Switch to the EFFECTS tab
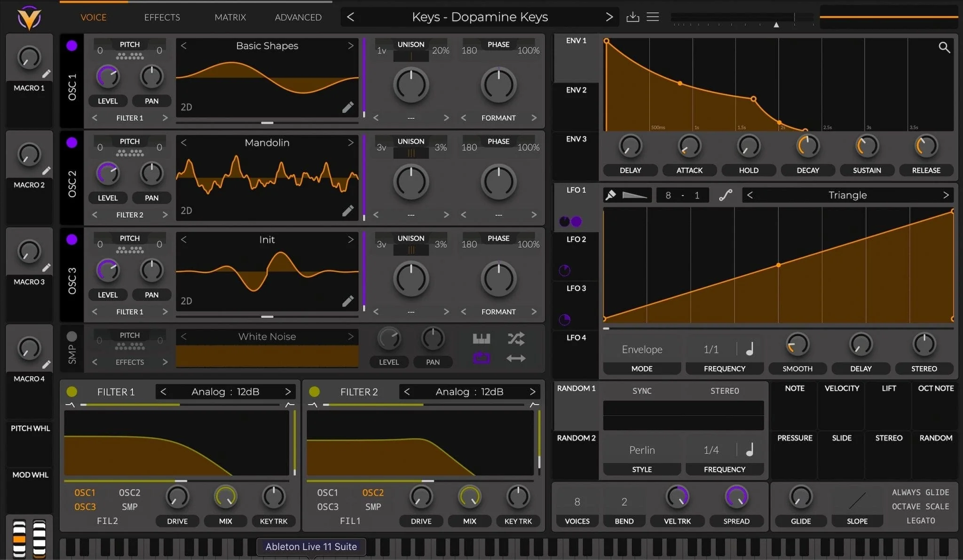Image resolution: width=963 pixels, height=560 pixels. click(162, 17)
